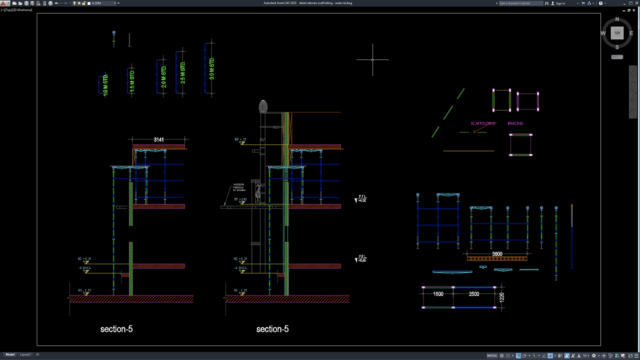Toggle Ortho mode in status bar
Screen dimensions: 640x360
tap(518, 356)
